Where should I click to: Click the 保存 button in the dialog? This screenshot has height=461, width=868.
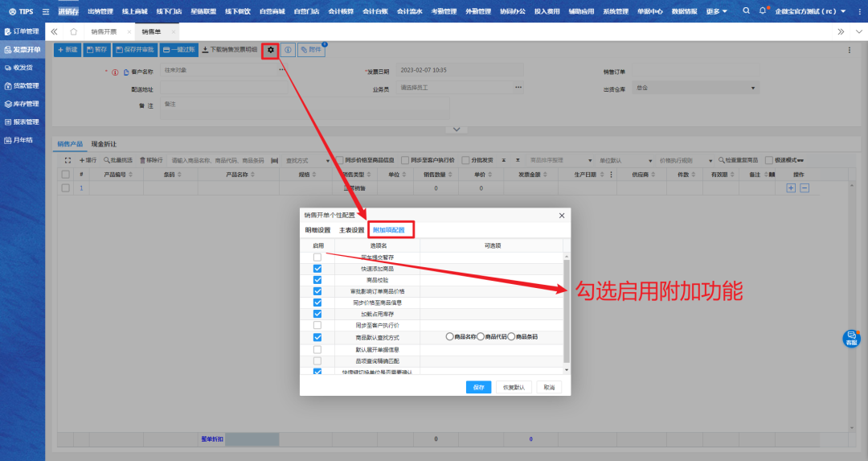tap(478, 387)
